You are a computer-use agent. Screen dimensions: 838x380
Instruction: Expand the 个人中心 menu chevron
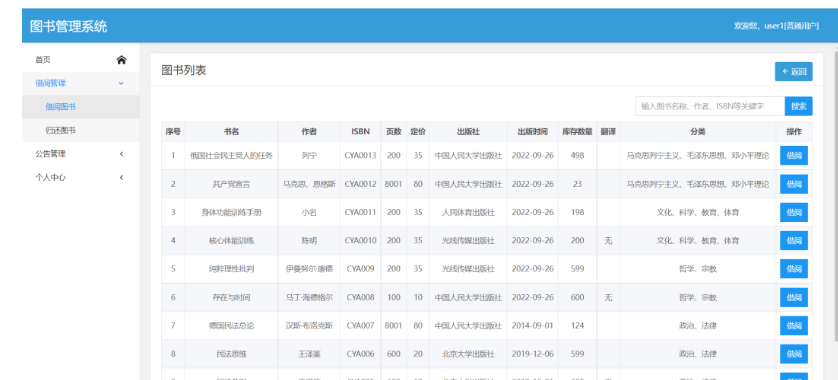coord(121,177)
